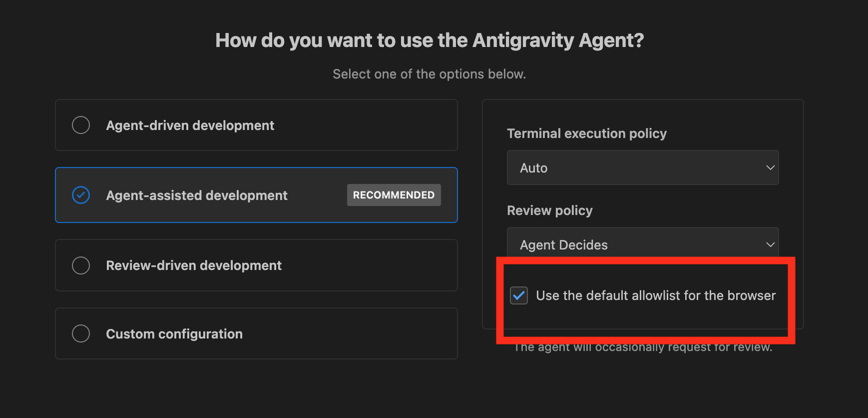Click the RECOMMENDED badge
The height and width of the screenshot is (418, 868).
click(394, 195)
